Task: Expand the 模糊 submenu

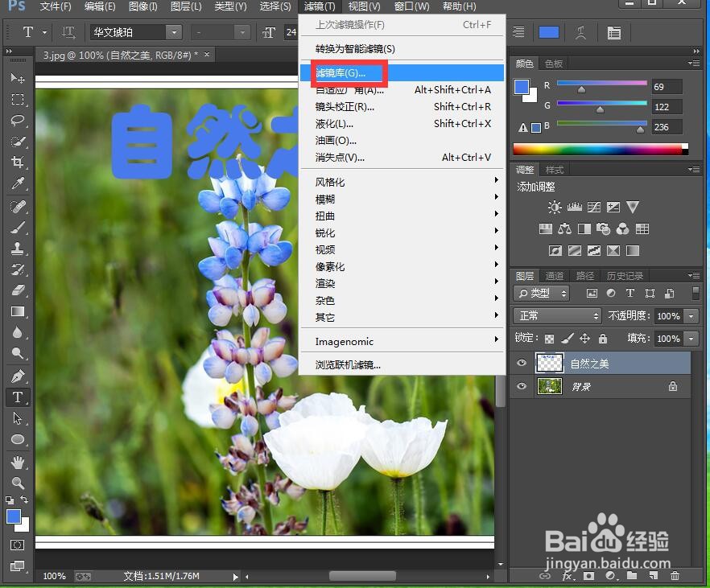Action: [x=402, y=199]
